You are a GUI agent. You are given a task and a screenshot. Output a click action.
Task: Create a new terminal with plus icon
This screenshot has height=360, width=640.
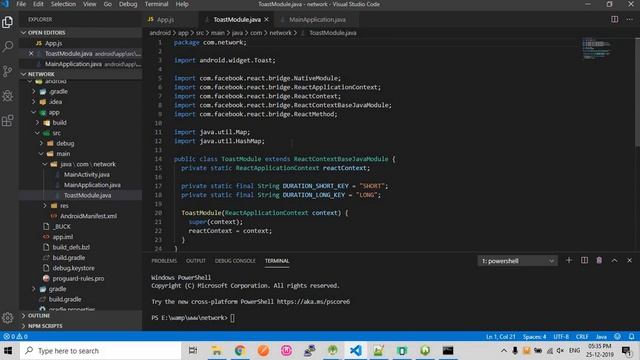(x=569, y=260)
